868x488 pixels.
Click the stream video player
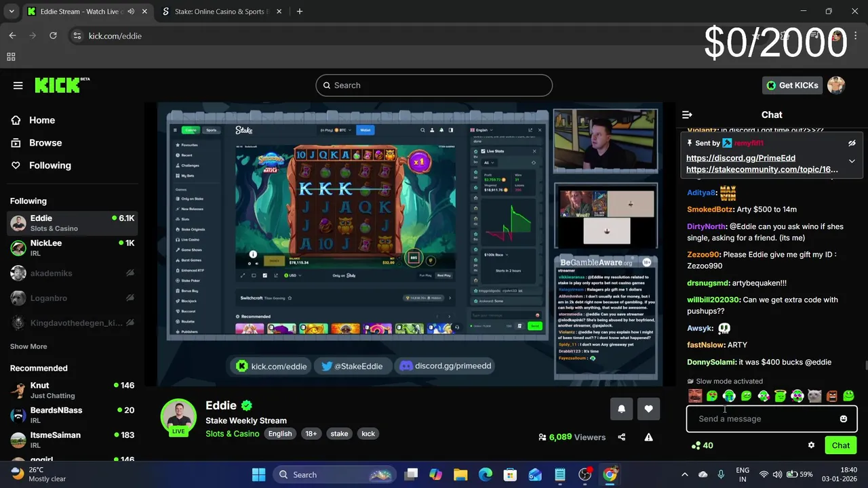click(410, 244)
